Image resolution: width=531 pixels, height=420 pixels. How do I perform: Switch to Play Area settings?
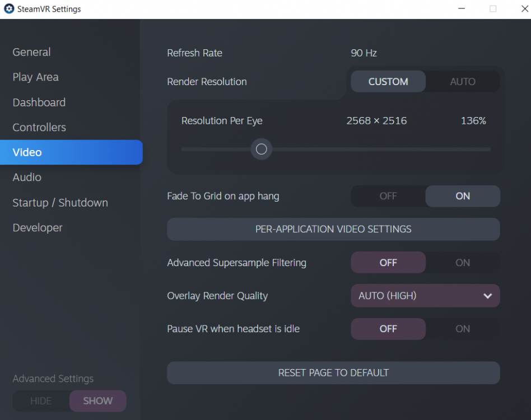tap(35, 77)
